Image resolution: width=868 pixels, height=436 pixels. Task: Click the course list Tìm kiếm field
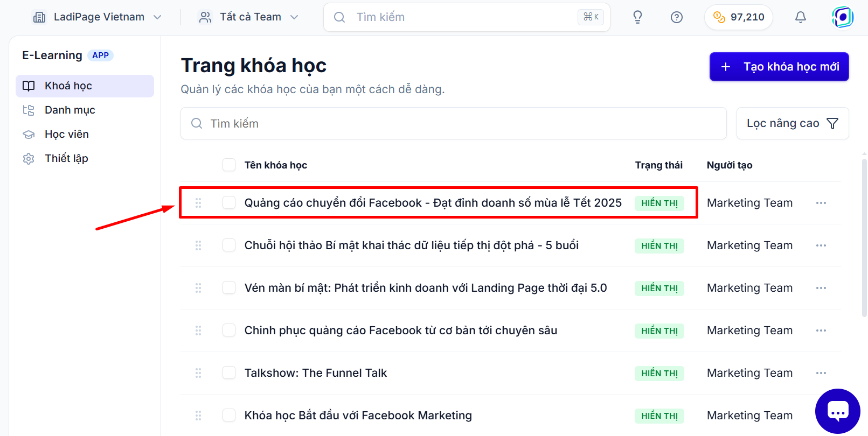tap(454, 123)
